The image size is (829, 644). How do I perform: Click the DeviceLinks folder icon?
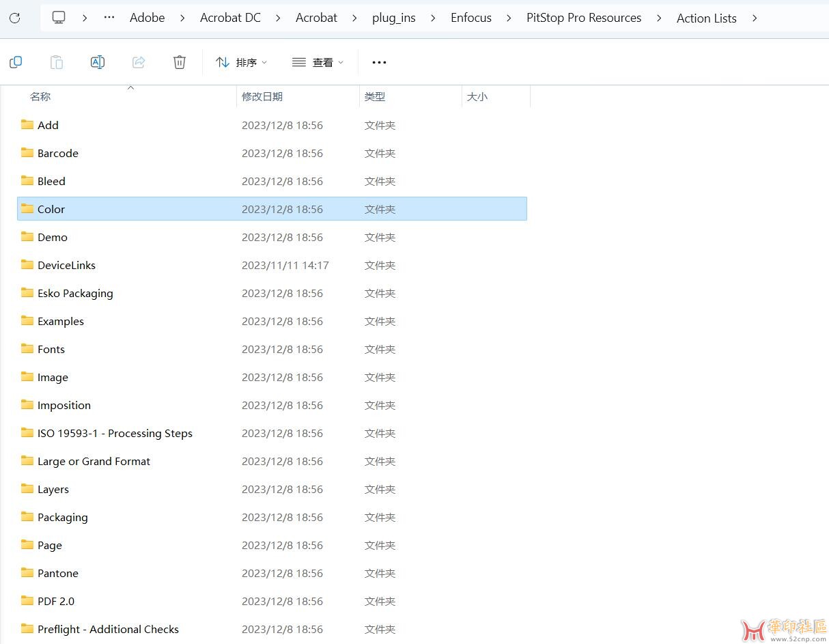(x=27, y=265)
